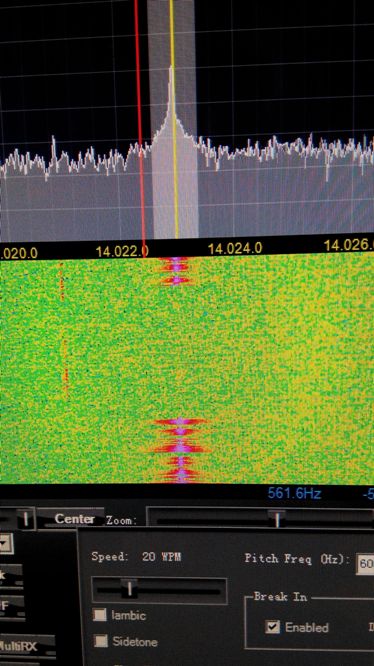Screen dimensions: 374x666
Task: Click the yellow tuning line in panadapter
Action: pyautogui.click(x=174, y=127)
